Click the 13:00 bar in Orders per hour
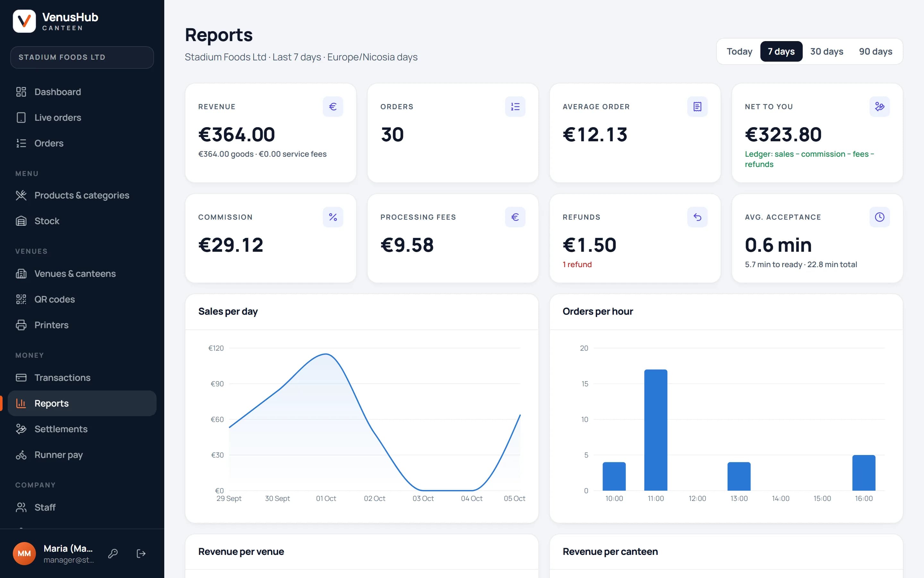Screen dimensions: 924x578 click(739, 476)
